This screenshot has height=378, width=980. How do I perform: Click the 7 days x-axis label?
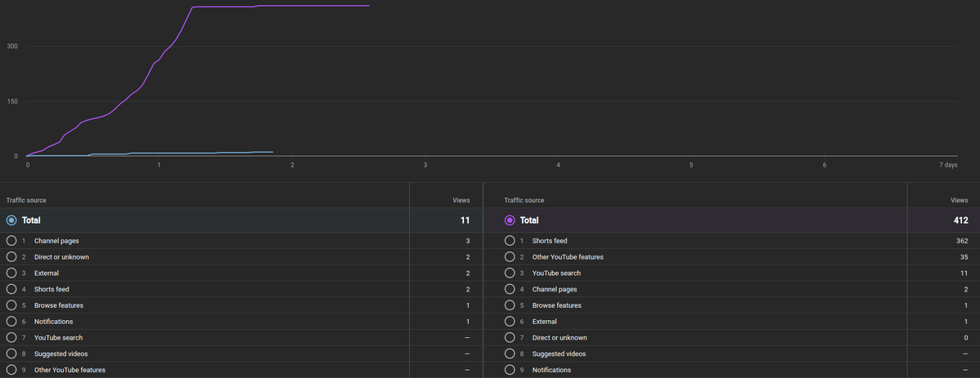coord(948,165)
